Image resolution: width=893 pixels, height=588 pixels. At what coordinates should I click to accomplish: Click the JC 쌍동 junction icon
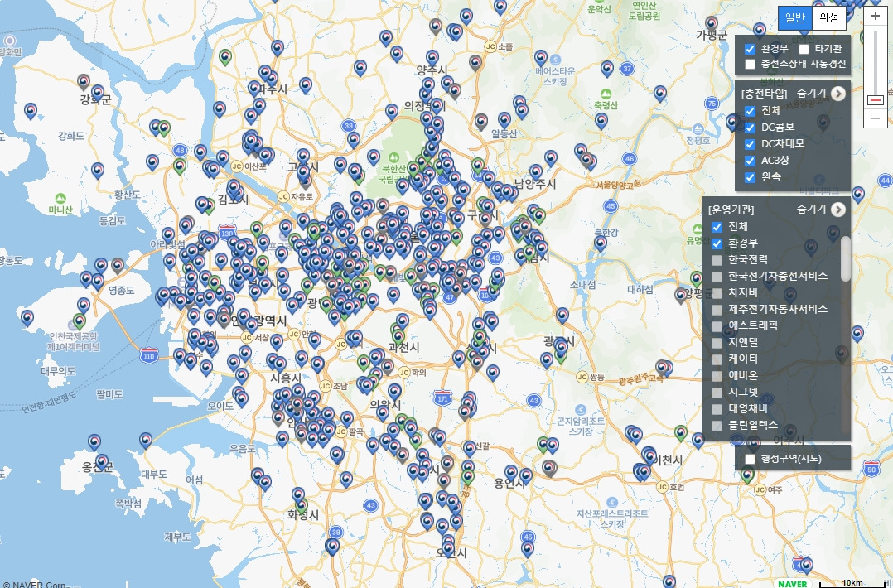click(x=582, y=377)
